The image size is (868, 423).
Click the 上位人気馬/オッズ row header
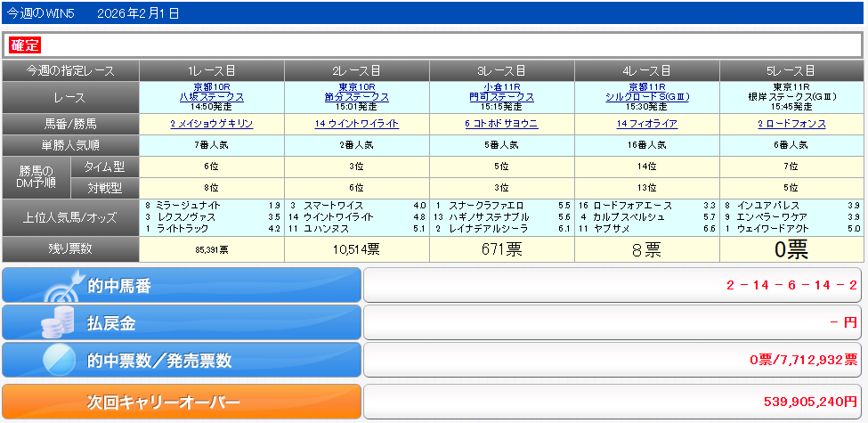[x=70, y=217]
